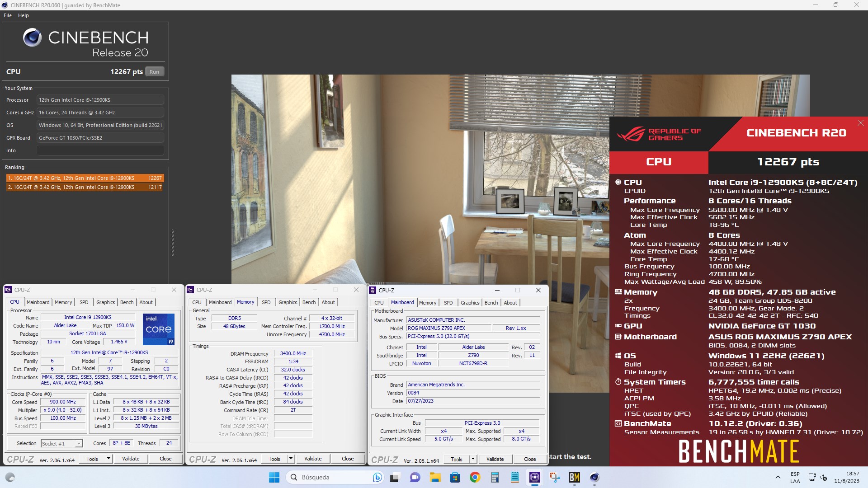
Task: Click the Windows Start button
Action: [x=274, y=477]
